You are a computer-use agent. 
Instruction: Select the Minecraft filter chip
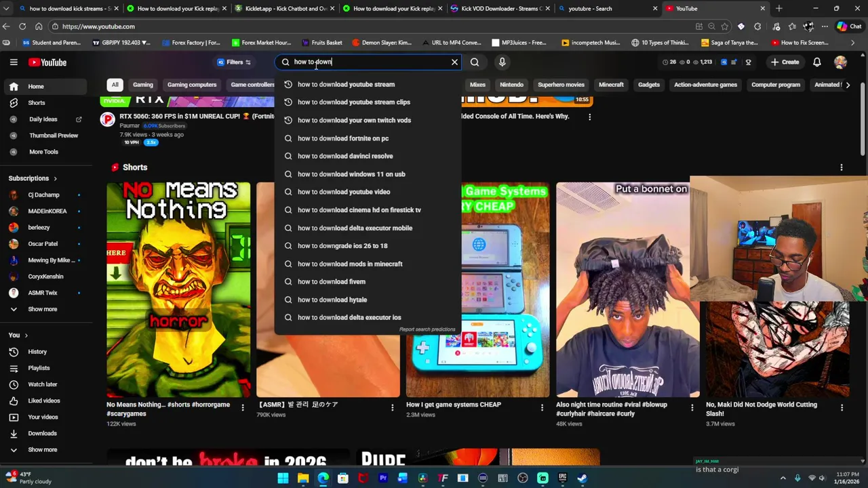(611, 85)
